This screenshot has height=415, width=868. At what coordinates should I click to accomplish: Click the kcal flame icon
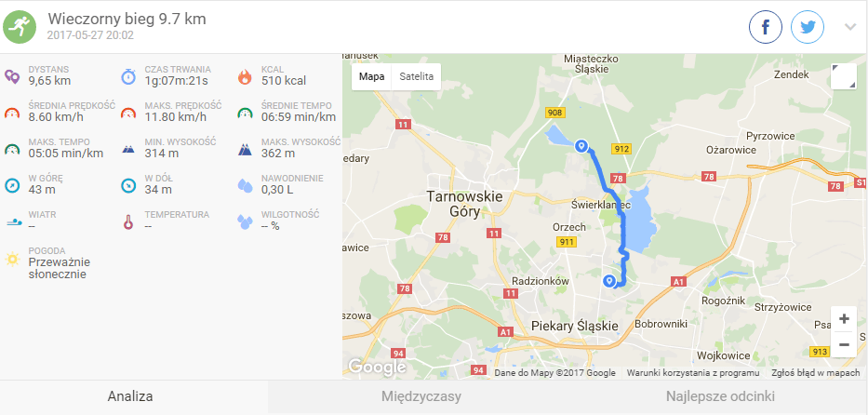[x=245, y=77]
